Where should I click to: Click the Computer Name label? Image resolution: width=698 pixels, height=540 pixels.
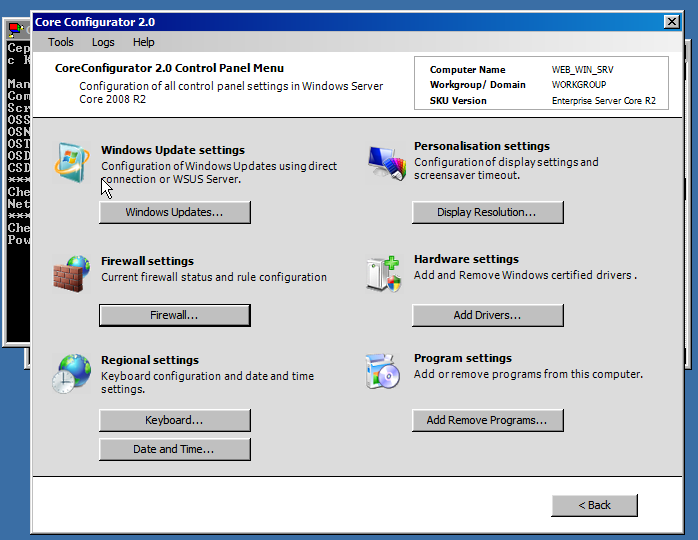(x=467, y=70)
